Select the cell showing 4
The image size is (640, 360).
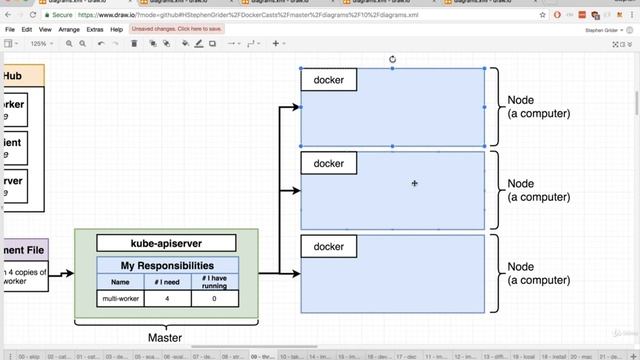click(167, 298)
